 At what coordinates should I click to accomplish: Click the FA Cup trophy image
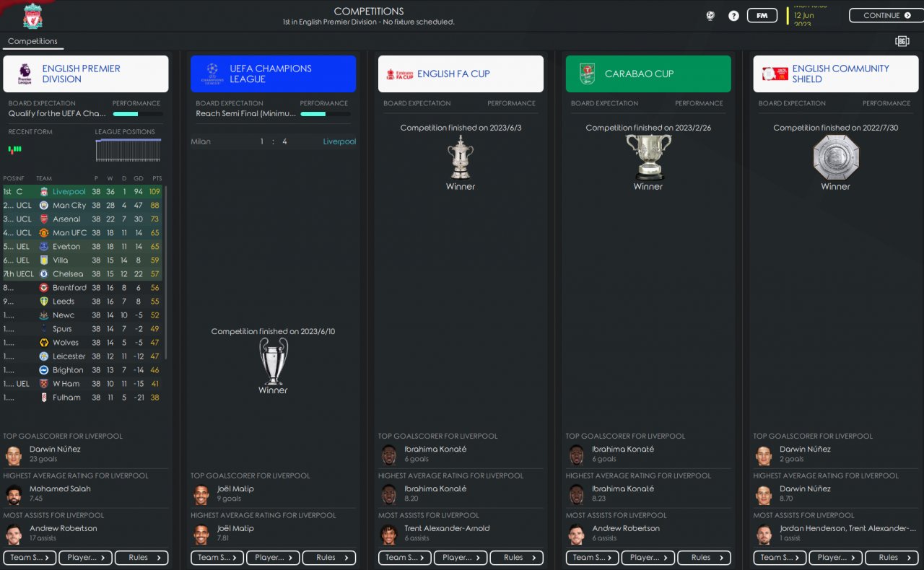(461, 157)
